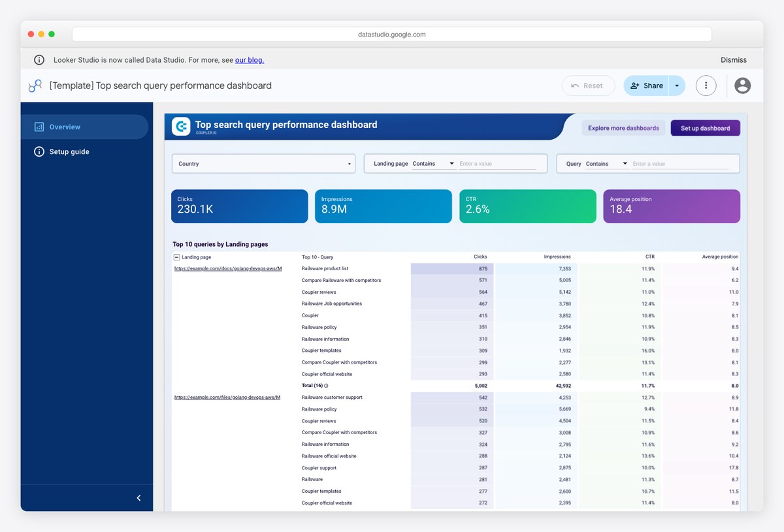784x532 pixels.
Task: Click the 875 clicks cell
Action: click(x=452, y=268)
